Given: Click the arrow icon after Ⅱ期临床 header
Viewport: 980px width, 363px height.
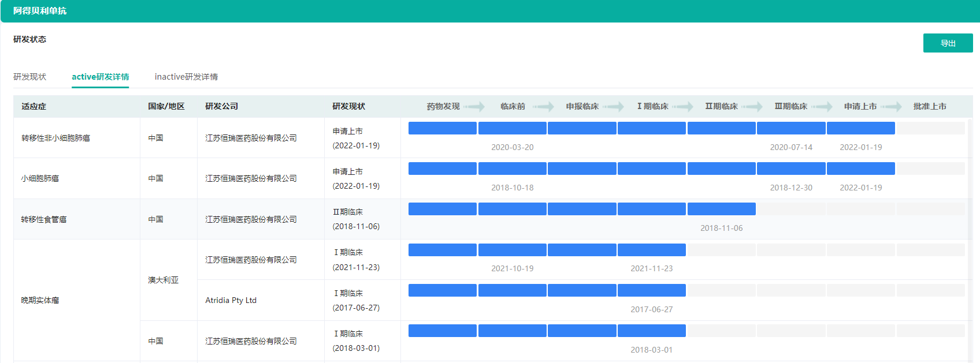Looking at the screenshot, I should click(752, 107).
